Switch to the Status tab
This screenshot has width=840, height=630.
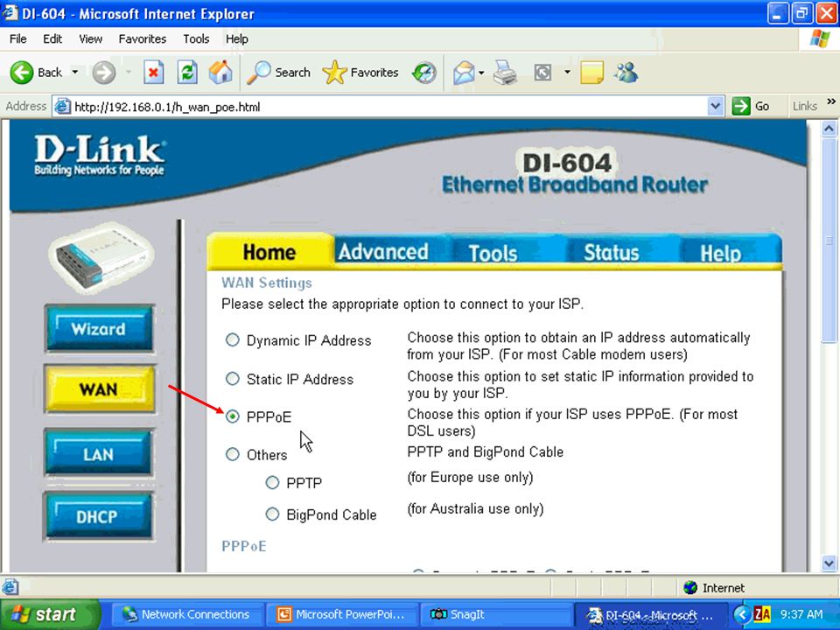612,252
